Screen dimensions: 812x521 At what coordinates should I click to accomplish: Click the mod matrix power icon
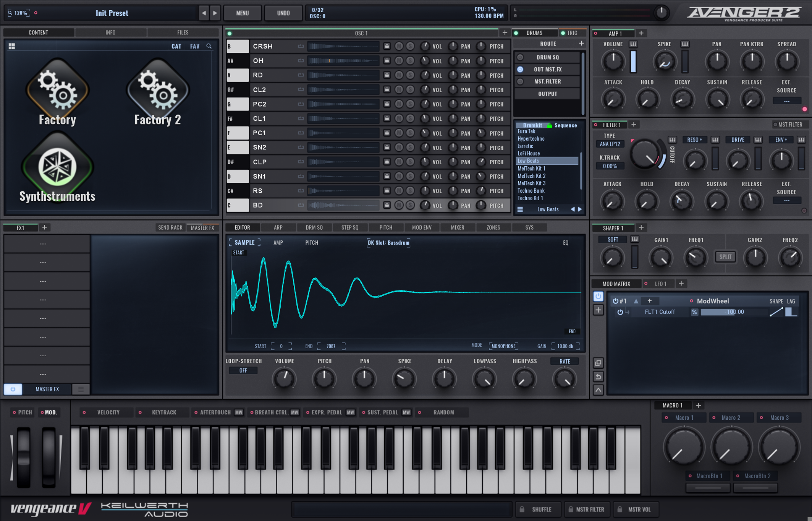click(598, 296)
